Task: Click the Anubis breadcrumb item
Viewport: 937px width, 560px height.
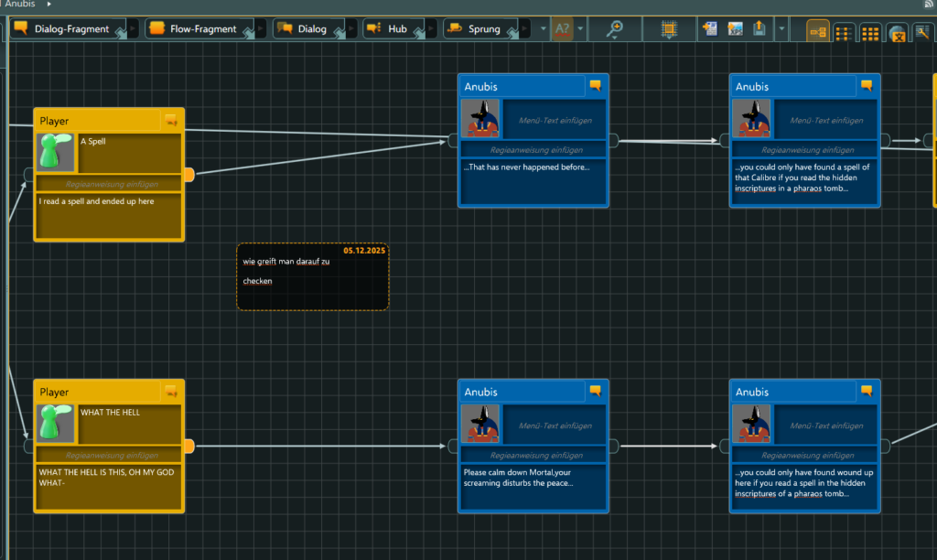Action: (x=20, y=4)
